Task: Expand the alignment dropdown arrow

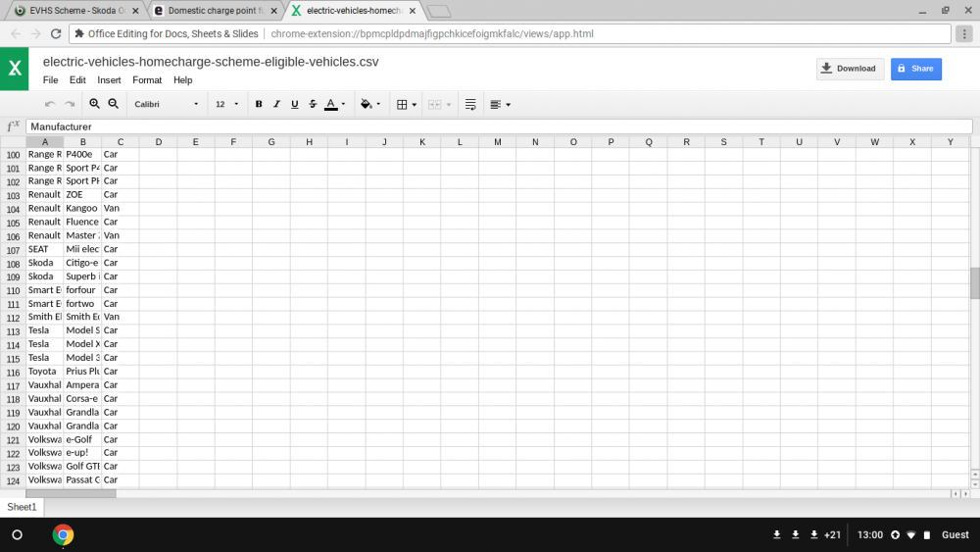Action: [x=508, y=105]
